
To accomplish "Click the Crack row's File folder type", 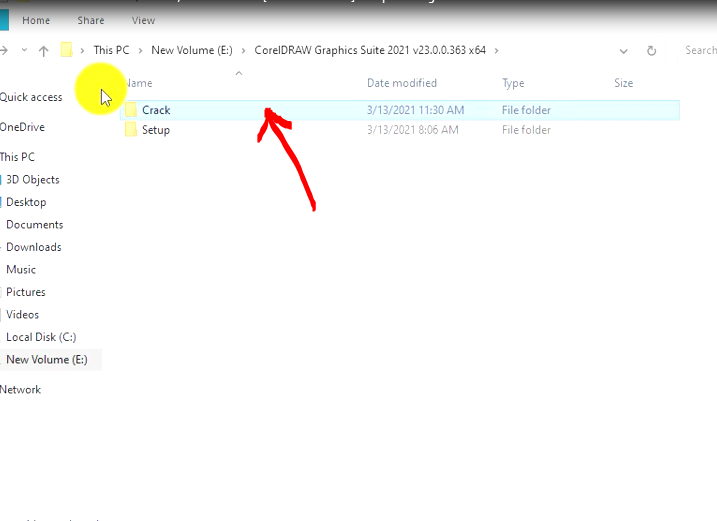I will click(526, 110).
